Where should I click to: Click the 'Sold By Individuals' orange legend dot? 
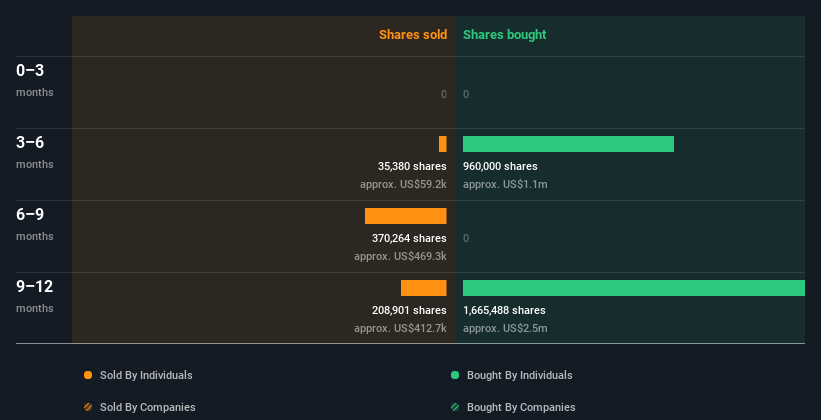pyautogui.click(x=88, y=375)
